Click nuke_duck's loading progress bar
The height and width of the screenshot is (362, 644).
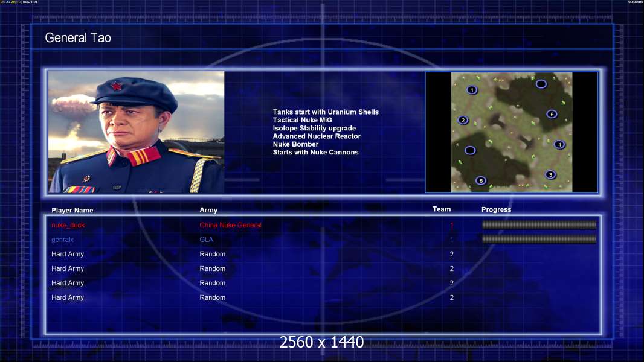539,224
